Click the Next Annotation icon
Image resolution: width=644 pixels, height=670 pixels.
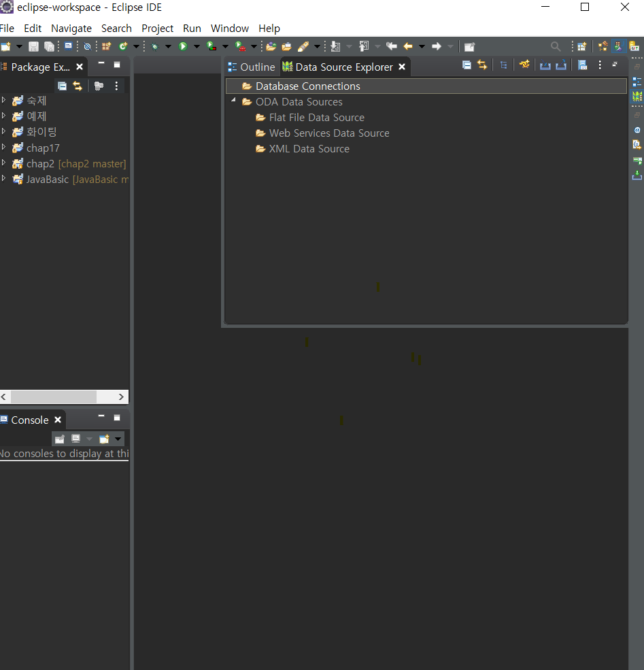pyautogui.click(x=336, y=46)
